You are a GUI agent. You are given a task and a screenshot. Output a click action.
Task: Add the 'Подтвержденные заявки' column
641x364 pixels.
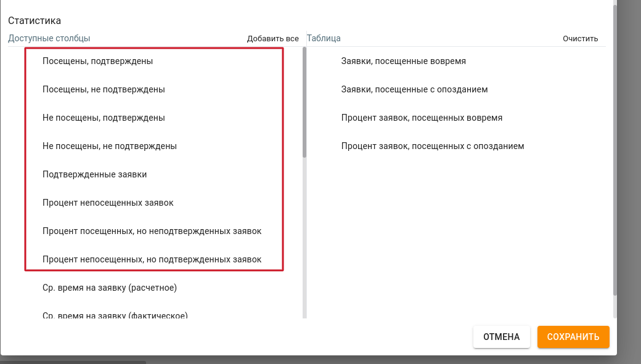(94, 174)
